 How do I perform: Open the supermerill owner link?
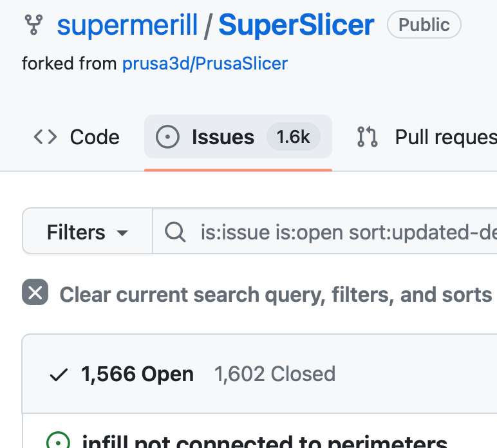tap(127, 25)
